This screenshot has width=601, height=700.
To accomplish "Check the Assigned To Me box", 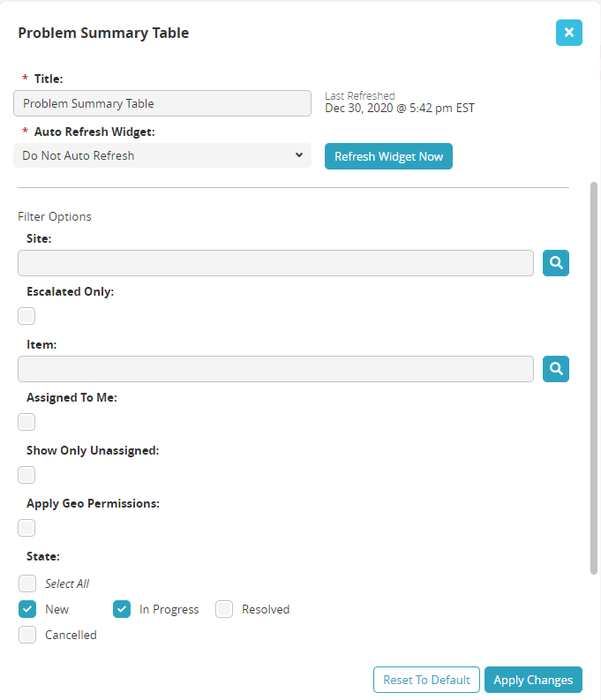I will pos(27,422).
